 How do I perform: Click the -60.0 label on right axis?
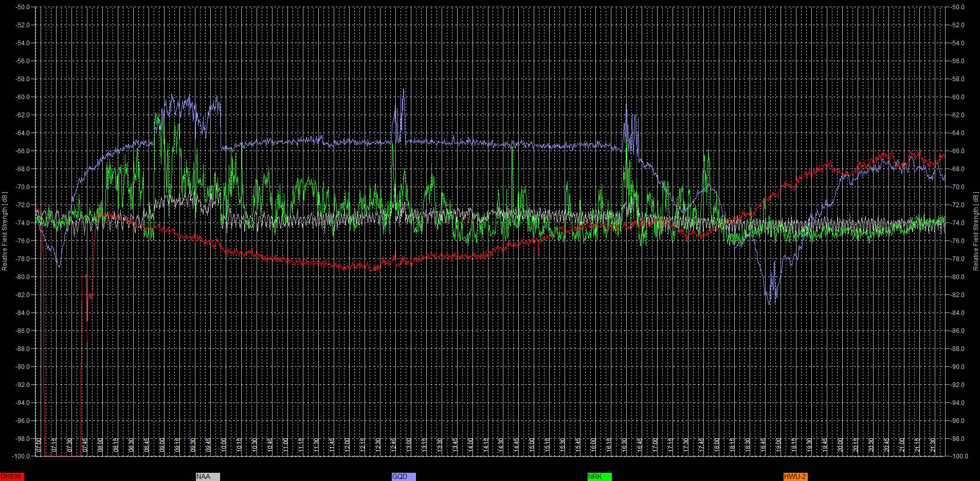point(957,97)
